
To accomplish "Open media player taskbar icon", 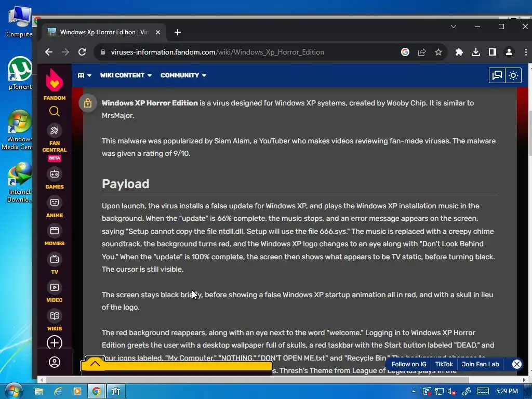I will [77, 391].
